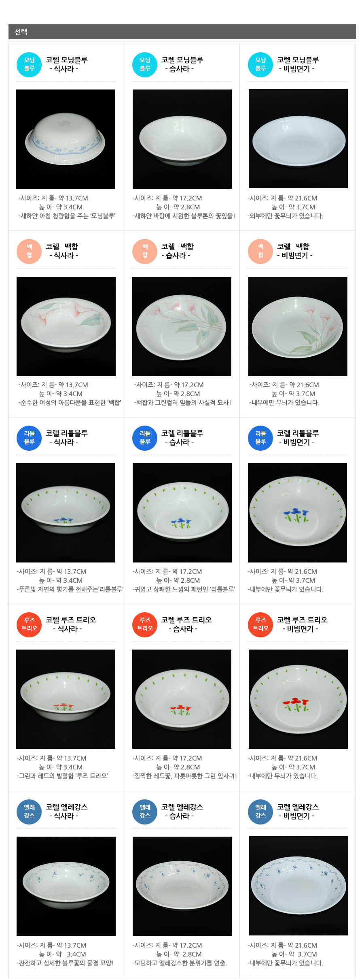Click the 코렐 엘레강스 식사라 title
This screenshot has height=980, width=364.
[x=66, y=812]
